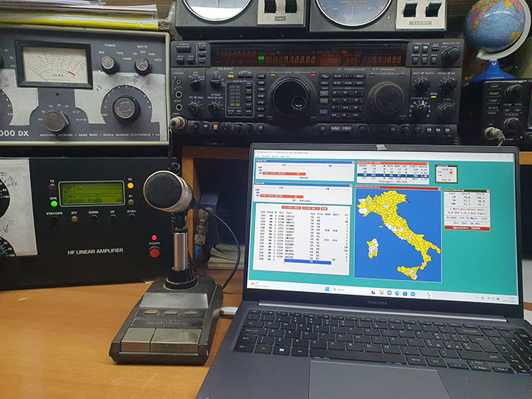Click the red Operatore bar in statistics window

point(467,226)
